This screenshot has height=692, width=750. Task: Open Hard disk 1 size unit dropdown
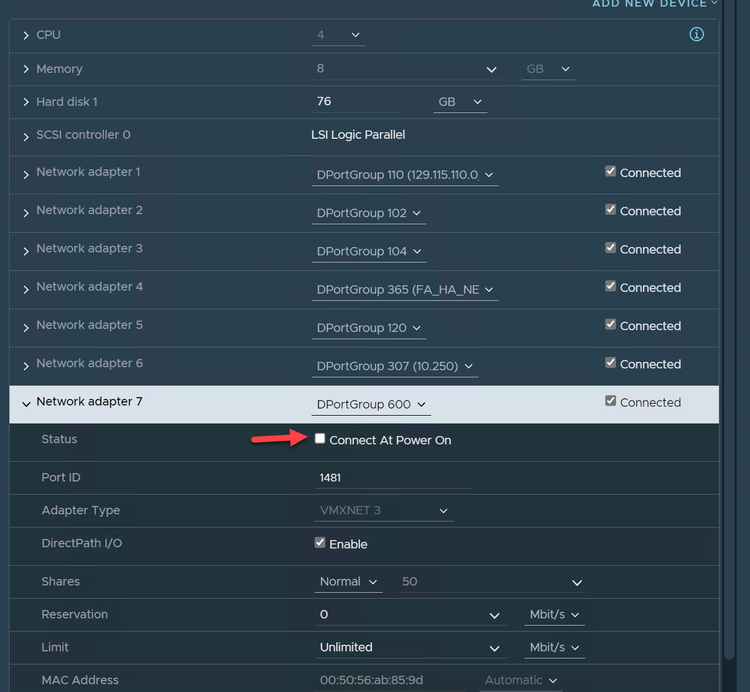pos(460,102)
